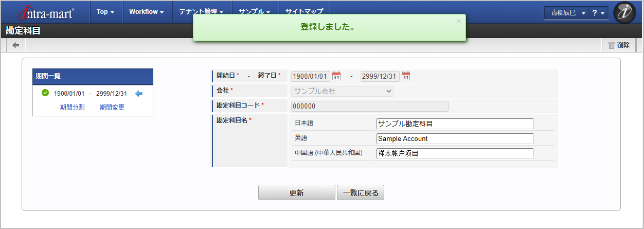Click the blue arrow next to period

[x=139, y=94]
